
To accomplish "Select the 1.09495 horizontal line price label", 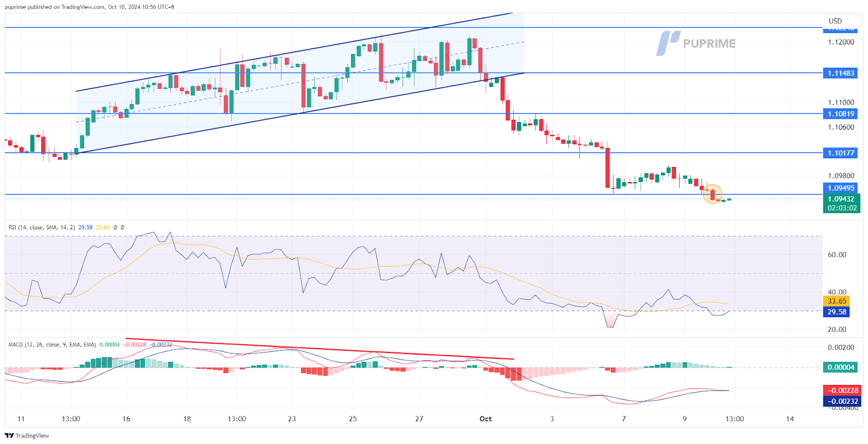I will 840,188.
